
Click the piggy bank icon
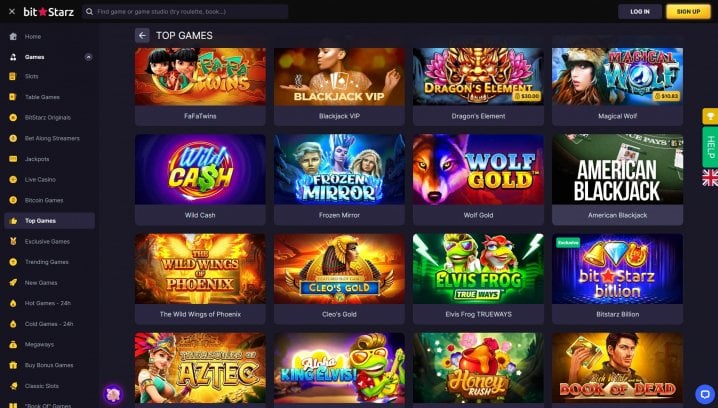pos(113,394)
